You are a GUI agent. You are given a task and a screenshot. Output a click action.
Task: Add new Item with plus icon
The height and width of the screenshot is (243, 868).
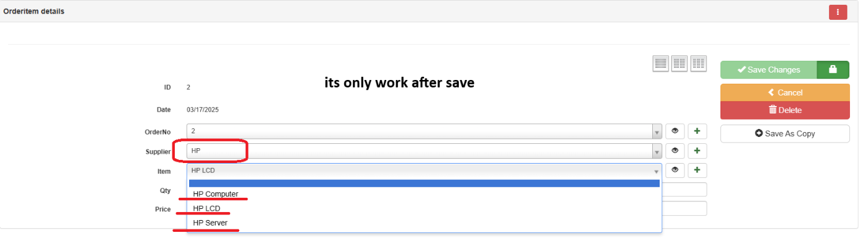click(x=696, y=170)
